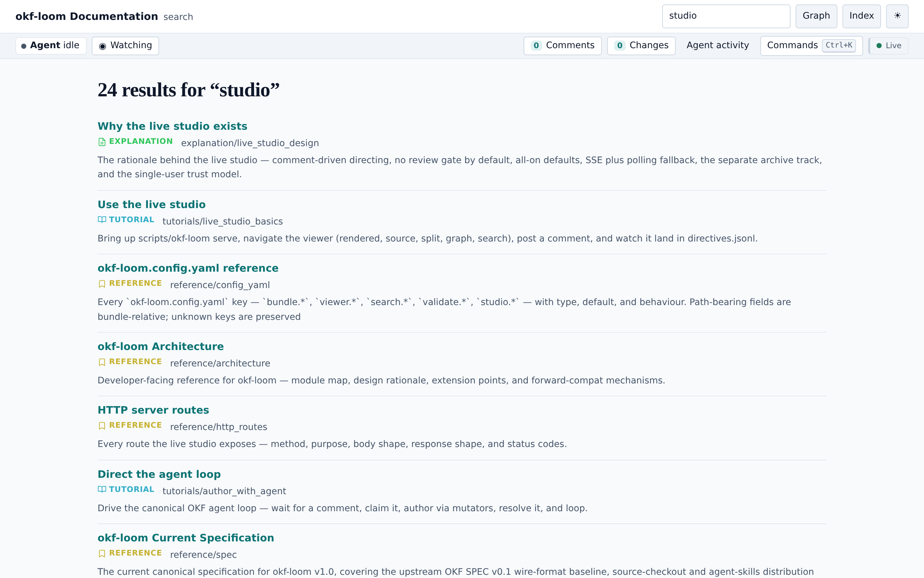Click the Changes count badge showing 0
This screenshot has height=578, width=924.
click(620, 46)
